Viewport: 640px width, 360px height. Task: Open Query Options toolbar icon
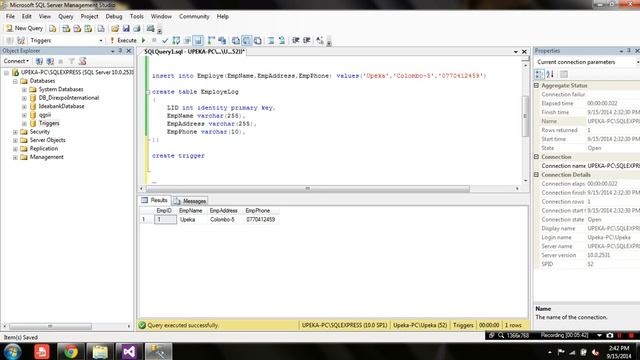click(187, 40)
